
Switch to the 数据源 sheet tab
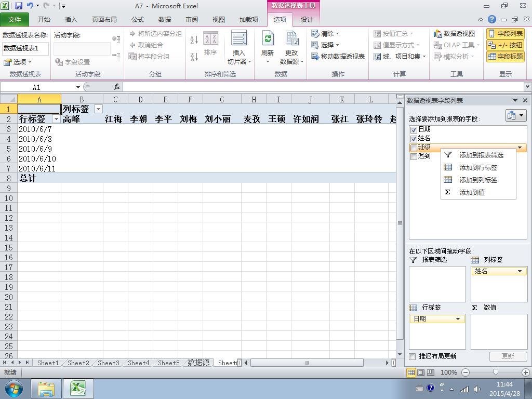click(198, 363)
